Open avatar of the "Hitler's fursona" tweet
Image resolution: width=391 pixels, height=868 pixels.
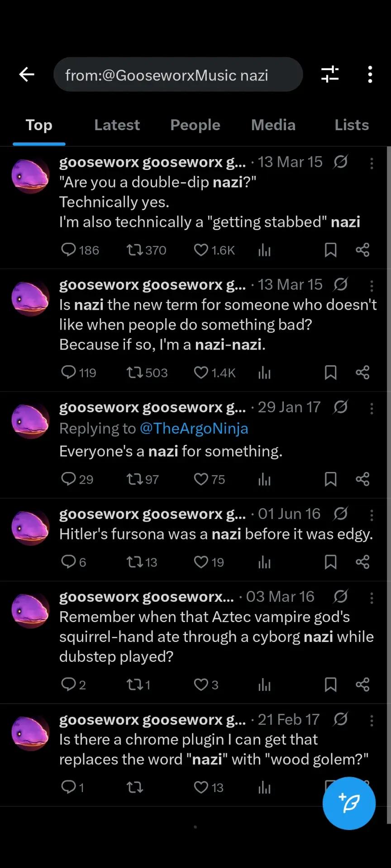(30, 528)
